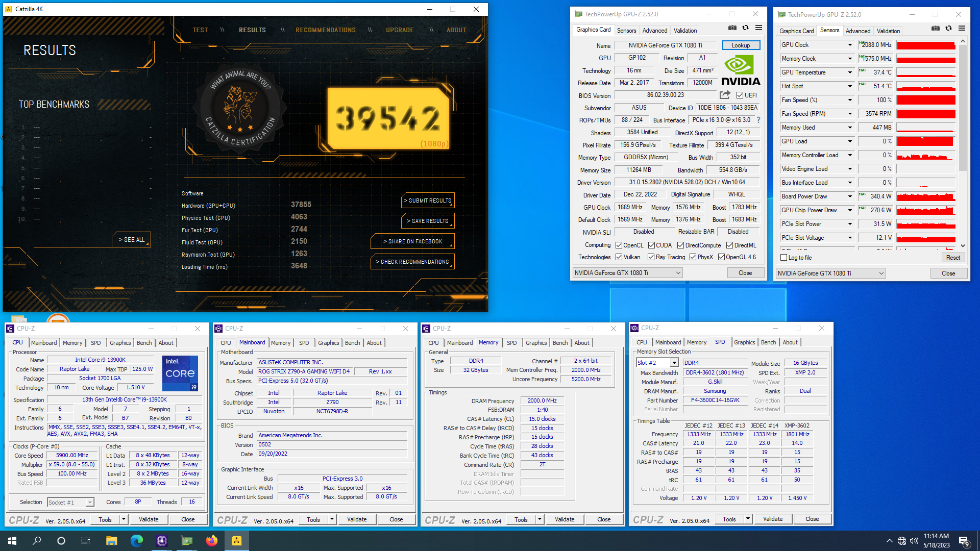Image resolution: width=980 pixels, height=551 pixels.
Task: Click the Lookup button in GPU-Z
Action: click(x=741, y=45)
